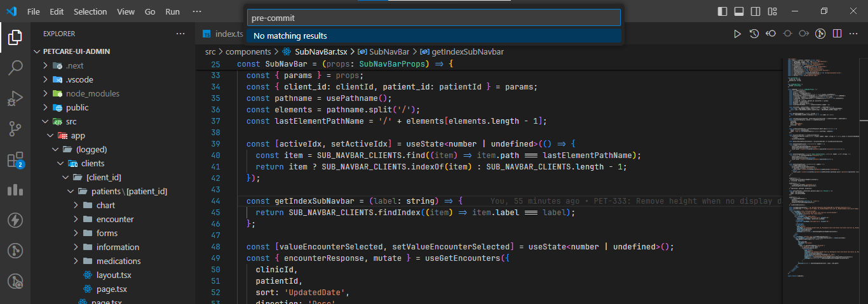Collapse the clients folder

pyautogui.click(x=60, y=163)
